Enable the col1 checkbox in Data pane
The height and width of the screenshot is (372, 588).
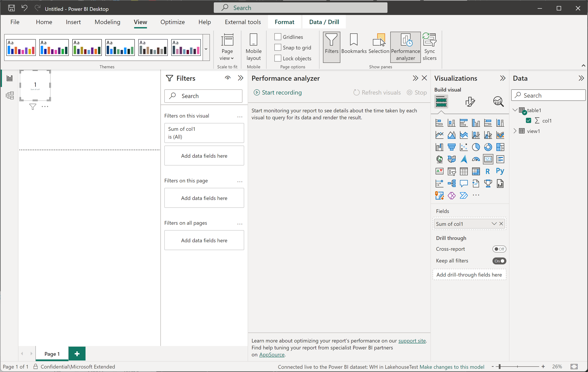point(528,120)
